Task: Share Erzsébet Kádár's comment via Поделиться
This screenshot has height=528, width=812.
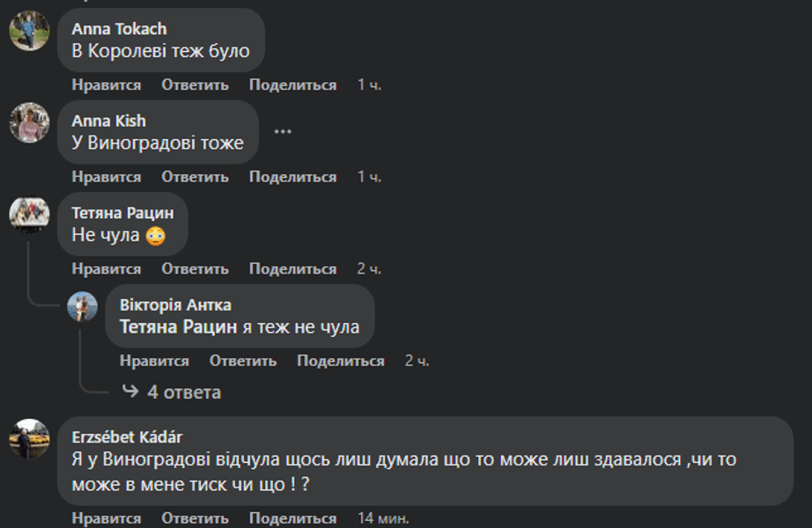Action: 292,518
